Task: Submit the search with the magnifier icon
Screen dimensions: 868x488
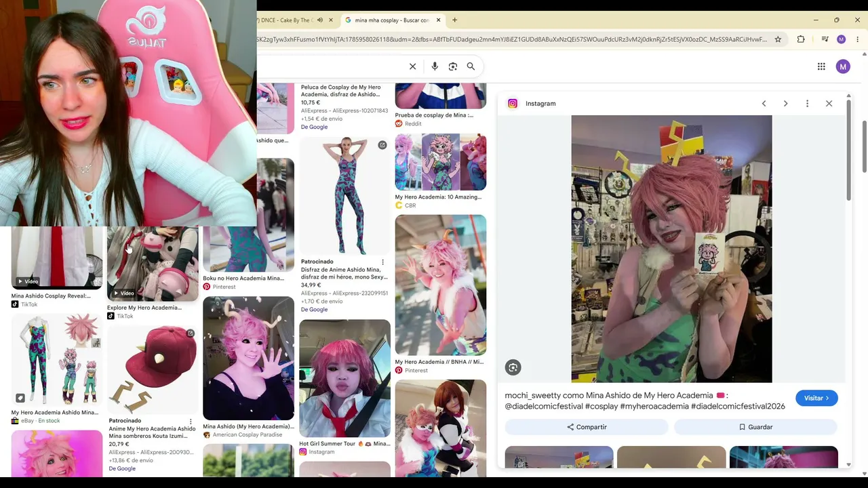Action: pos(471,66)
